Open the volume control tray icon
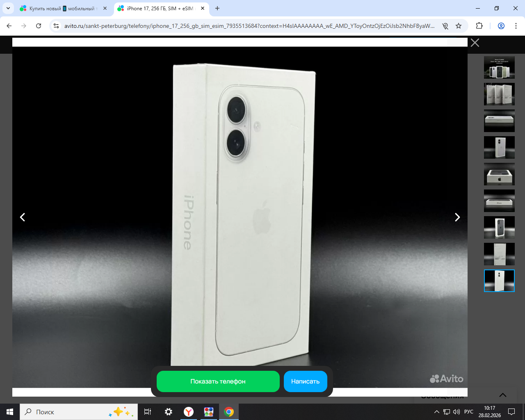This screenshot has width=525, height=420. [x=457, y=412]
